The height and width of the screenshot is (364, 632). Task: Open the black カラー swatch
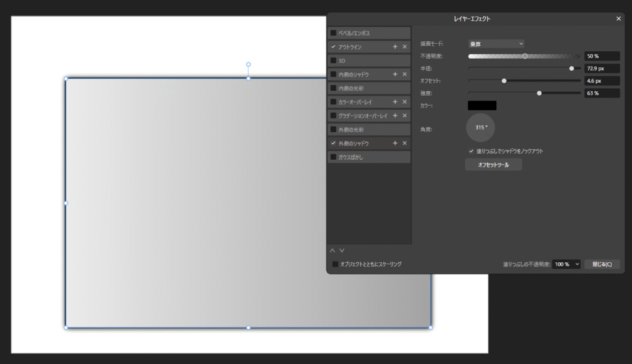(482, 105)
